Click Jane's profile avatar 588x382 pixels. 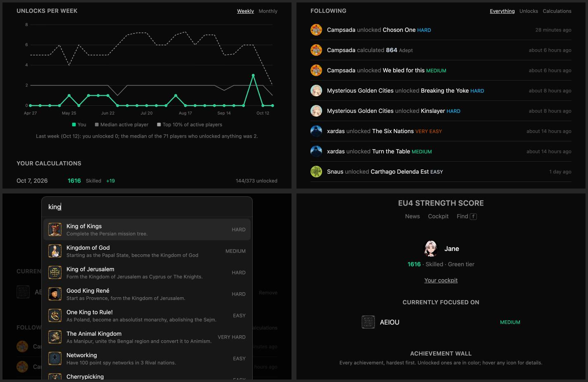pos(431,248)
